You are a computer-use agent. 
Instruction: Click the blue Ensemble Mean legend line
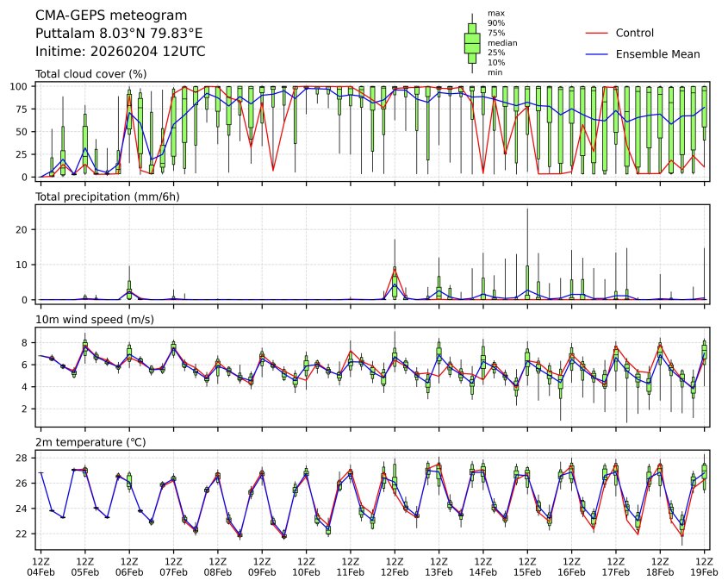(597, 54)
